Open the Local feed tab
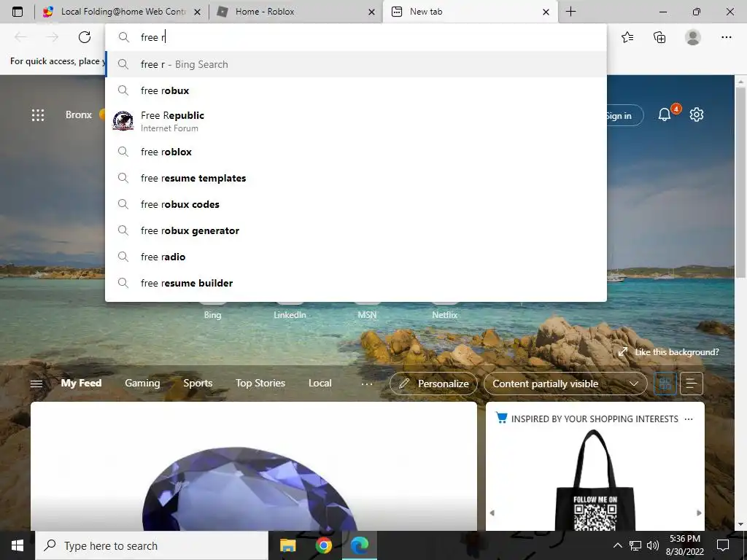747x560 pixels. pos(320,384)
